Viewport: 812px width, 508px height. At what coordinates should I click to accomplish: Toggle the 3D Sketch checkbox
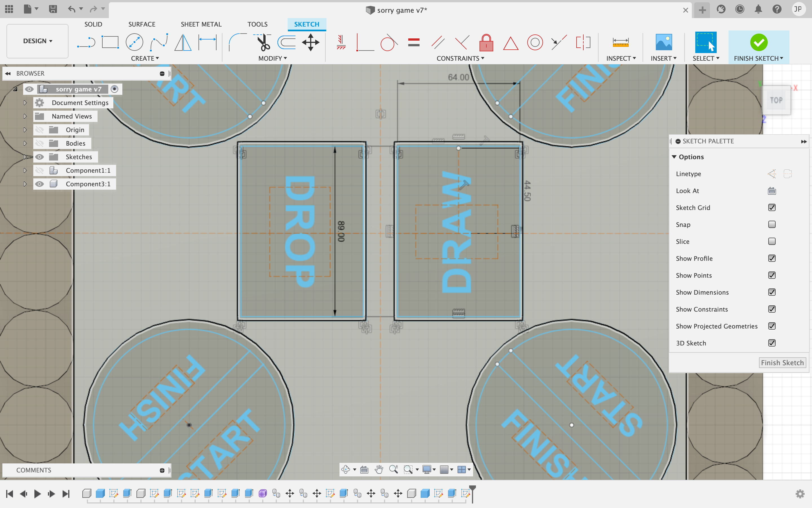(772, 343)
